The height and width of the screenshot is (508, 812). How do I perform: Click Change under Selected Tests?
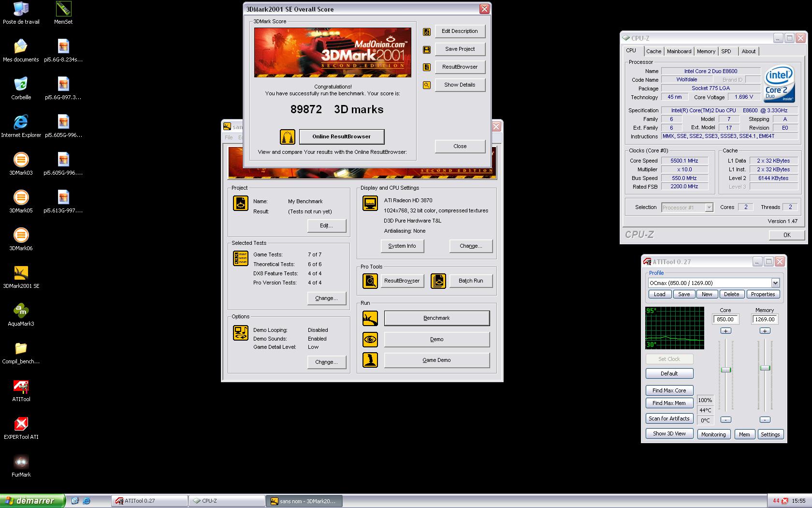pyautogui.click(x=326, y=299)
